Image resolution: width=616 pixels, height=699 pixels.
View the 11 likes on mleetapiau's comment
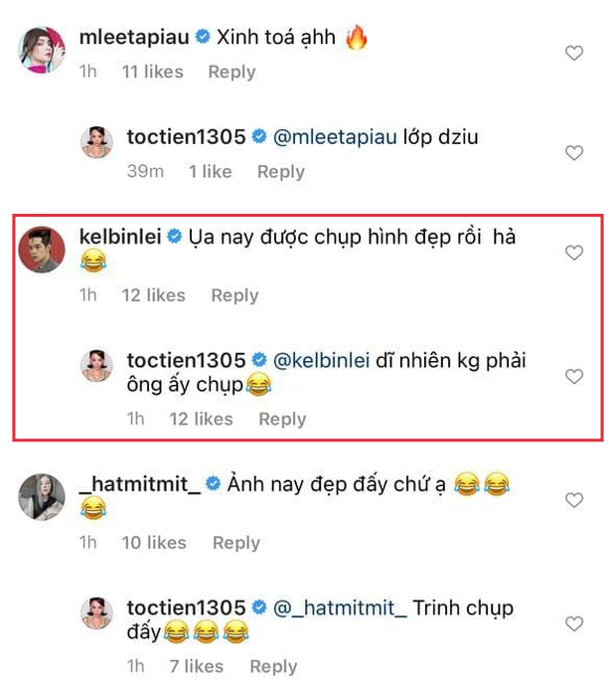pos(152,72)
